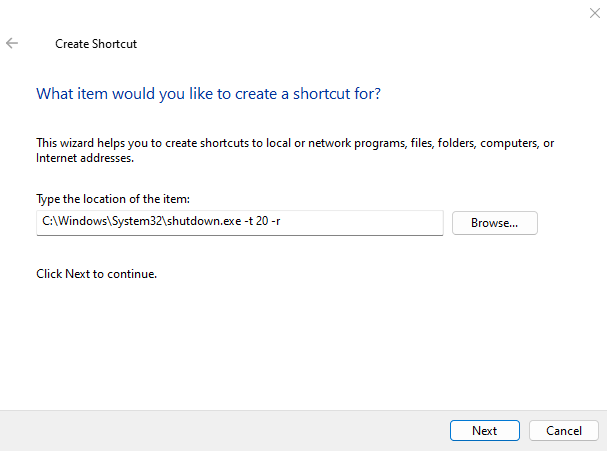Click the 'Type the location' label
Viewport: 607px width, 451px height.
coord(113,199)
